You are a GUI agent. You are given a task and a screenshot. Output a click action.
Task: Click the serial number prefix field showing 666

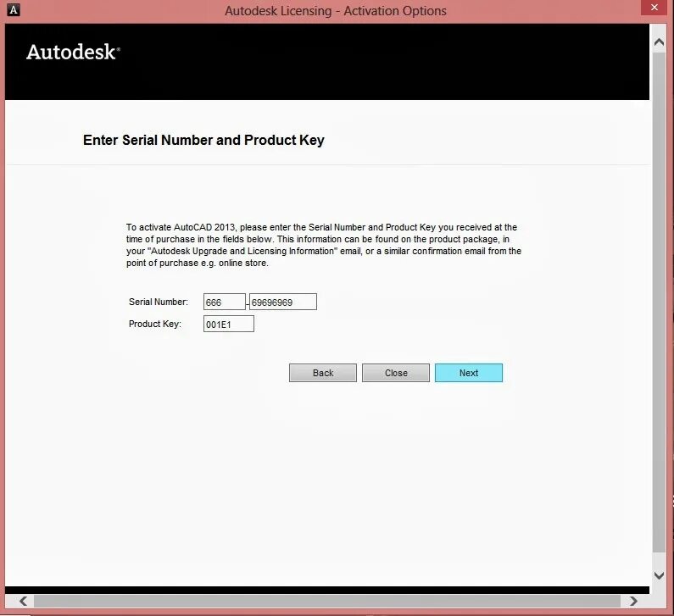click(225, 302)
